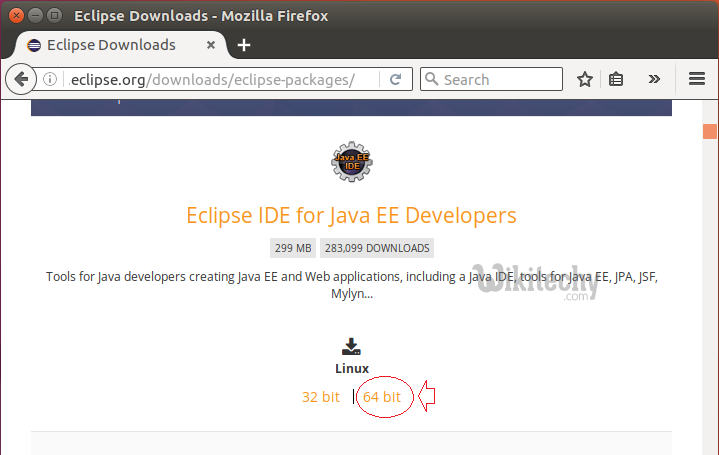The image size is (719, 455).
Task: Choose the 32 bit Linux download link
Action: [321, 397]
